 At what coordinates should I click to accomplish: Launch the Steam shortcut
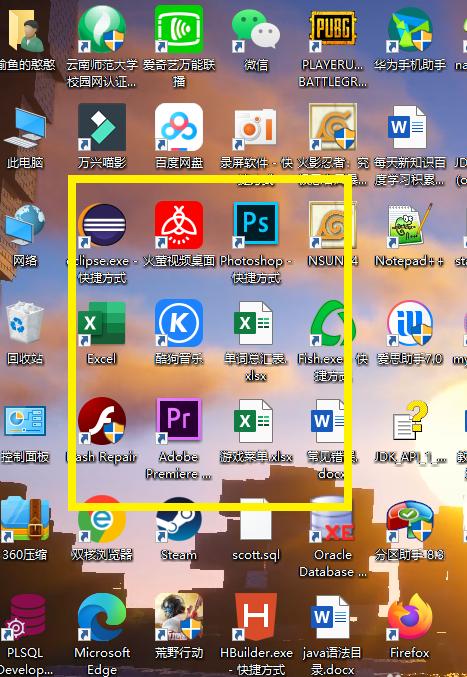tap(179, 519)
